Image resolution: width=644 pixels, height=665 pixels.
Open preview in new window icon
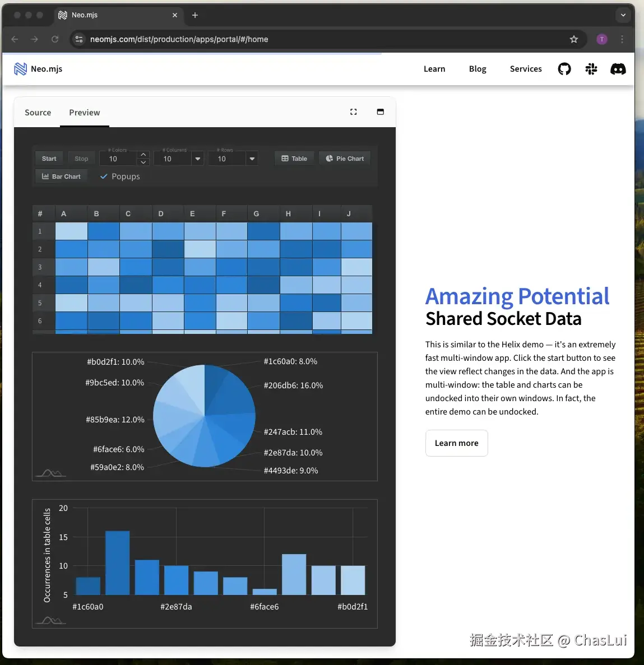[x=380, y=112]
